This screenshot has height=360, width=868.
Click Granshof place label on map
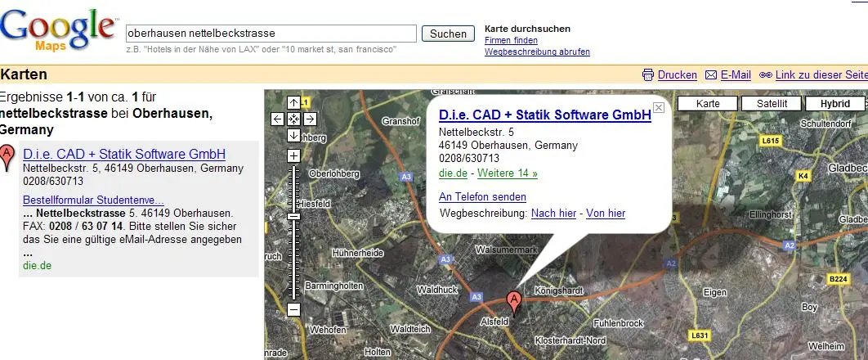tap(401, 121)
